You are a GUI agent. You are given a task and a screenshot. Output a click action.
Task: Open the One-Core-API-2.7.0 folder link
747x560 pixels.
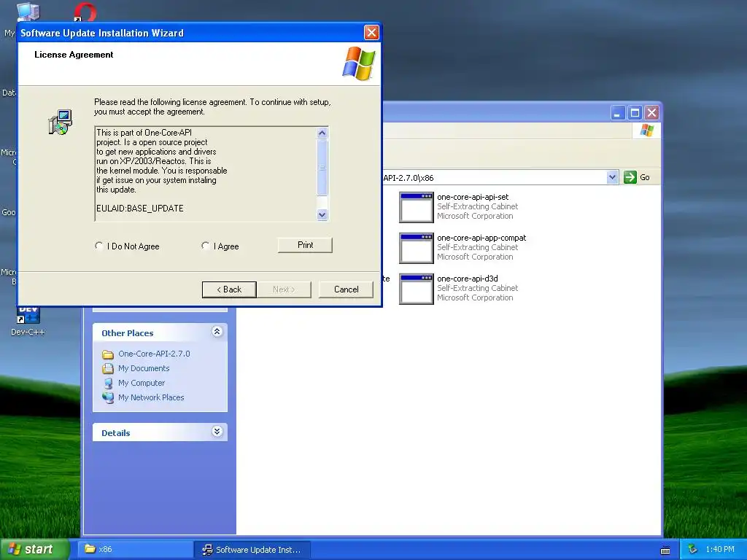pyautogui.click(x=154, y=354)
